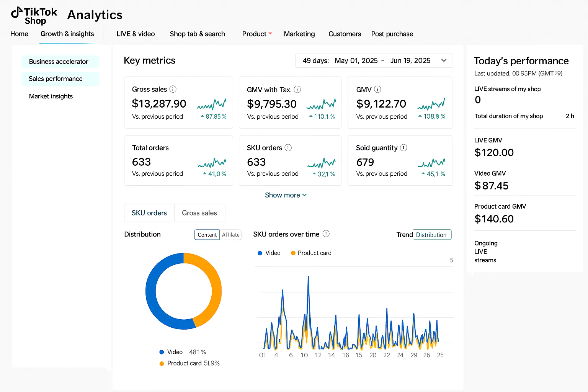The width and height of the screenshot is (588, 392).
Task: Open Marketing tab
Action: pyautogui.click(x=299, y=34)
